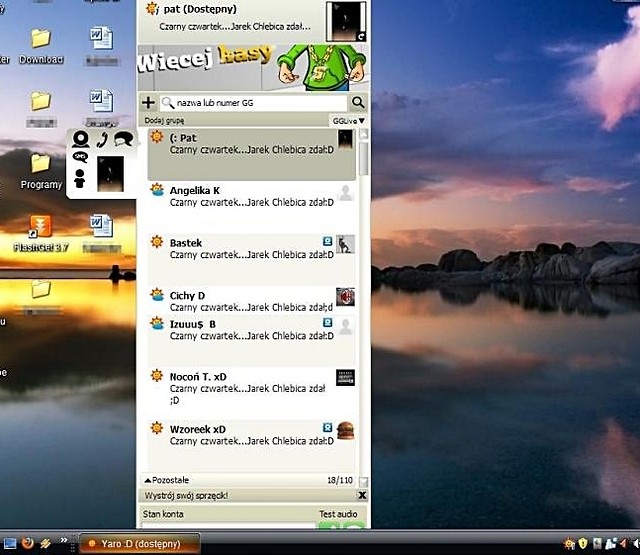
Task: Click SMS bubble icon in contact popup
Action: coord(80,157)
